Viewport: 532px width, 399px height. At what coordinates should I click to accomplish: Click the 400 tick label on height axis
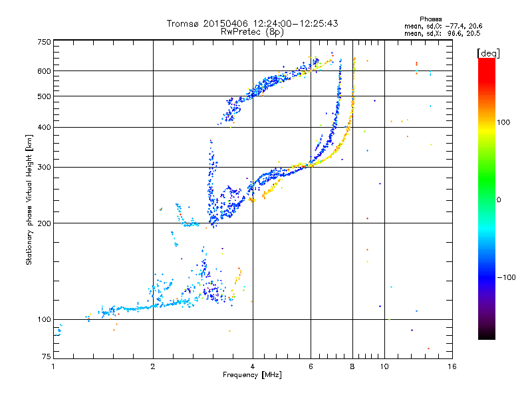44,127
